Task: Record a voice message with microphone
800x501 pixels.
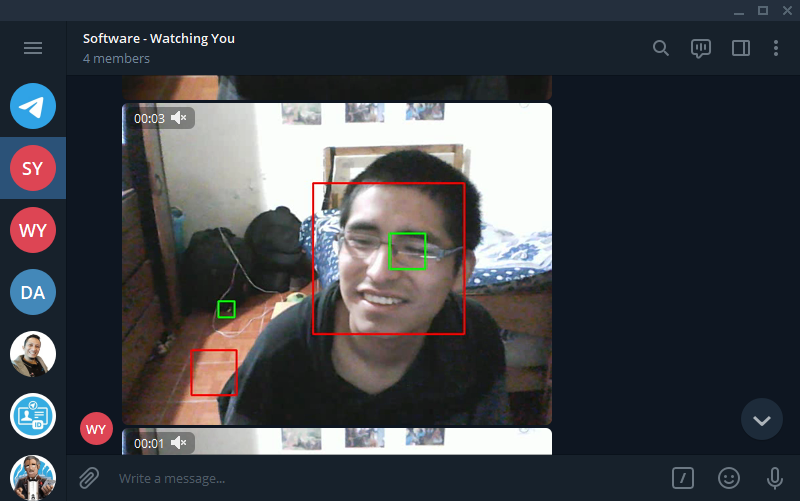Action: (x=774, y=478)
